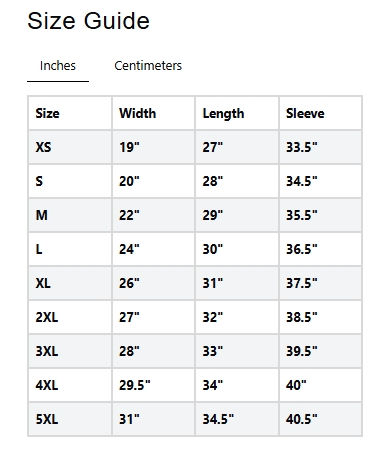Image resolution: width=391 pixels, height=462 pixels.
Task: Select the 5XL size row label
Action: [47, 419]
